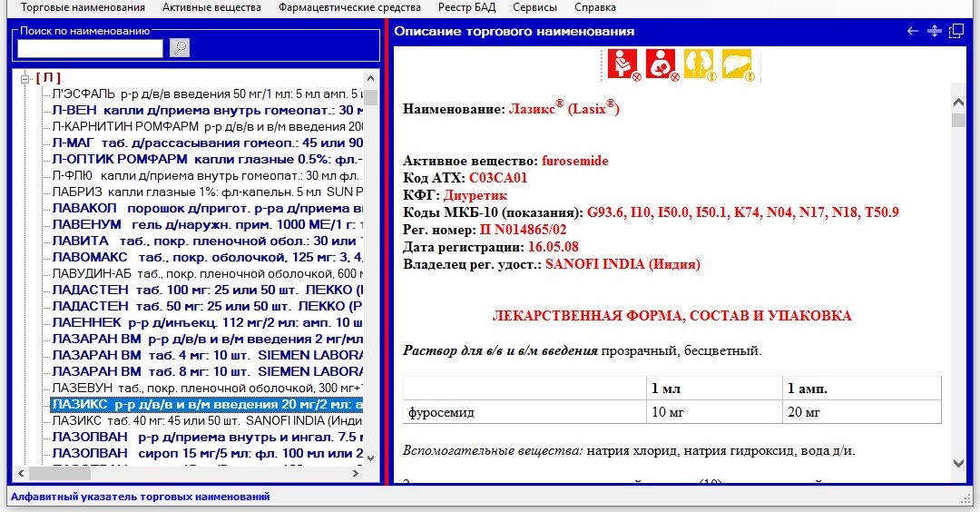This screenshot has height=512, width=980.
Task: Select ЛАБРИЗ капли глазные 1% row
Action: click(207, 192)
